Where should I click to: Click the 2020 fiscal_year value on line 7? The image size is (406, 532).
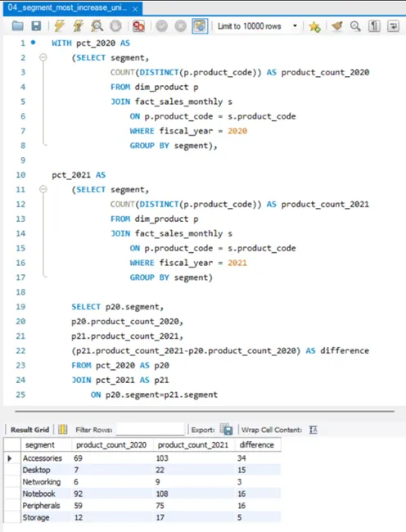[x=237, y=131]
